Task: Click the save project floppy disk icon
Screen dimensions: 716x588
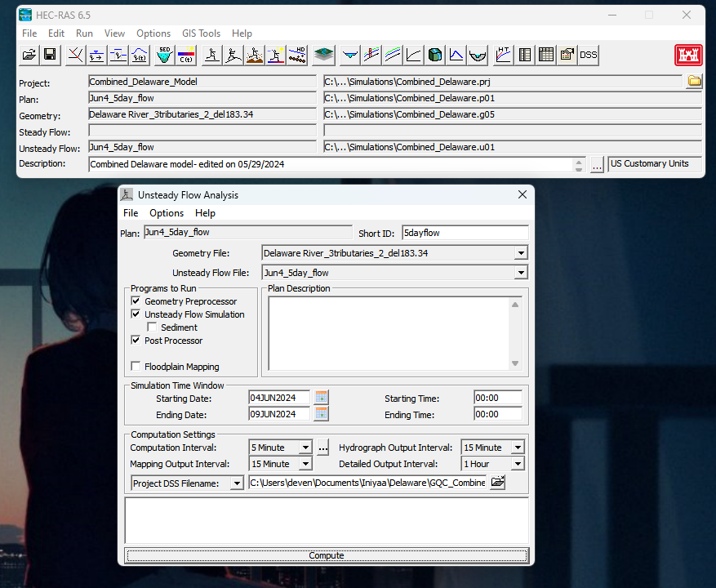Action: click(50, 56)
